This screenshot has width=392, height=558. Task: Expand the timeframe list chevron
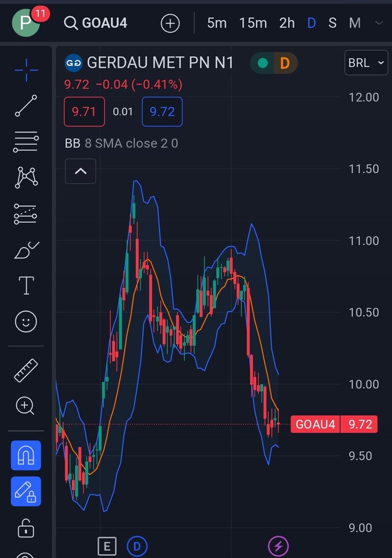(x=379, y=23)
